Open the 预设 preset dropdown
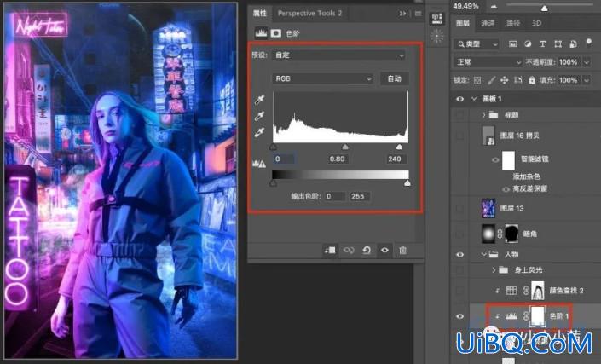 (x=338, y=55)
